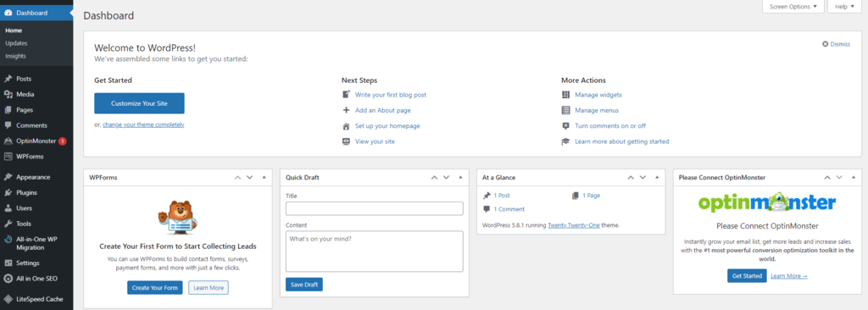
Task: Click the monitor icon beside View your site
Action: point(347,141)
